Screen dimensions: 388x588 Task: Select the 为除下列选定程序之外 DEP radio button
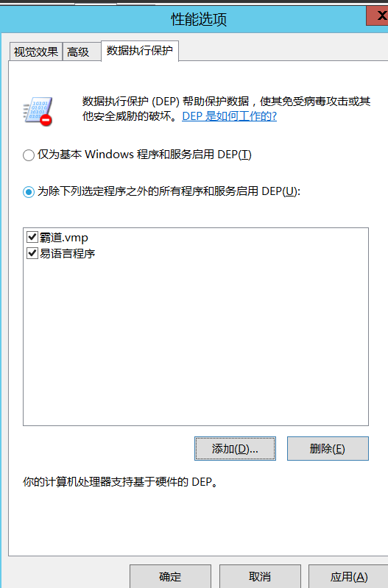tap(29, 192)
